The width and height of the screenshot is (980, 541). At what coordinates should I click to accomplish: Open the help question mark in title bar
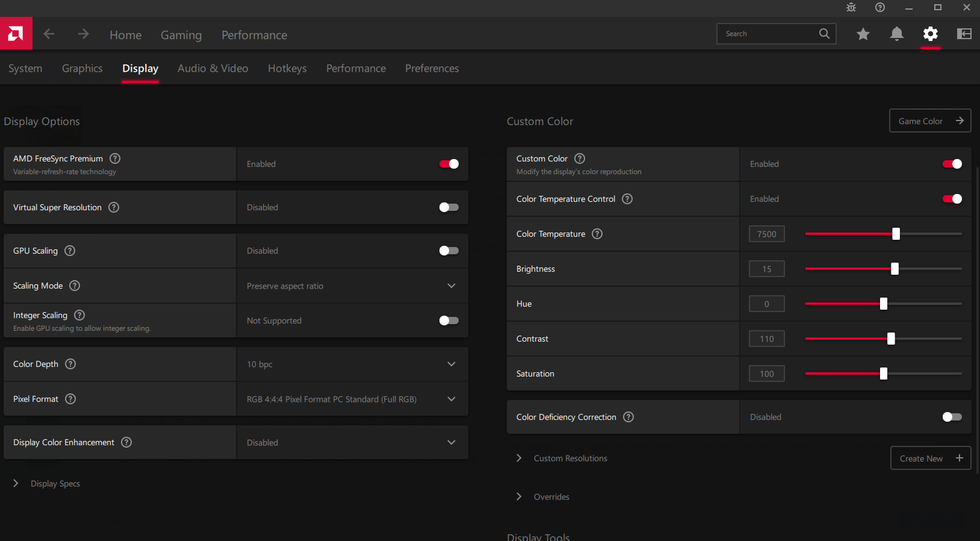[880, 7]
